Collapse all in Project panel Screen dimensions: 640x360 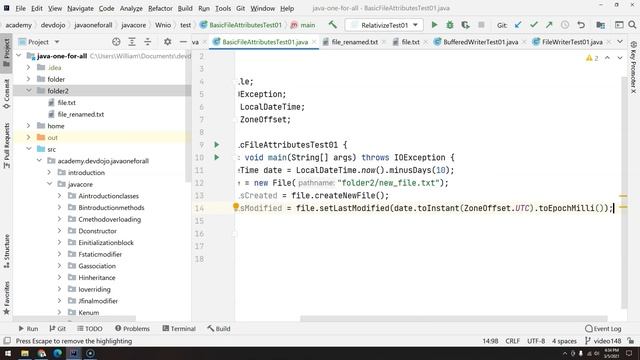[147, 42]
